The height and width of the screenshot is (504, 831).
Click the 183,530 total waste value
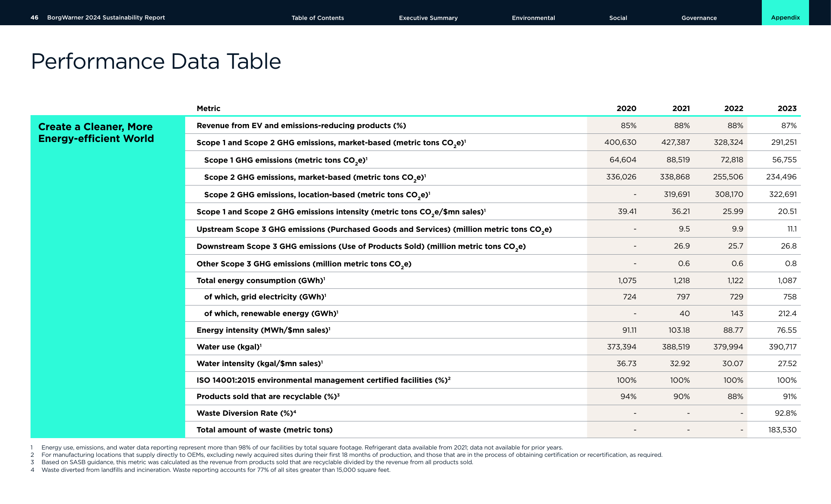782,430
